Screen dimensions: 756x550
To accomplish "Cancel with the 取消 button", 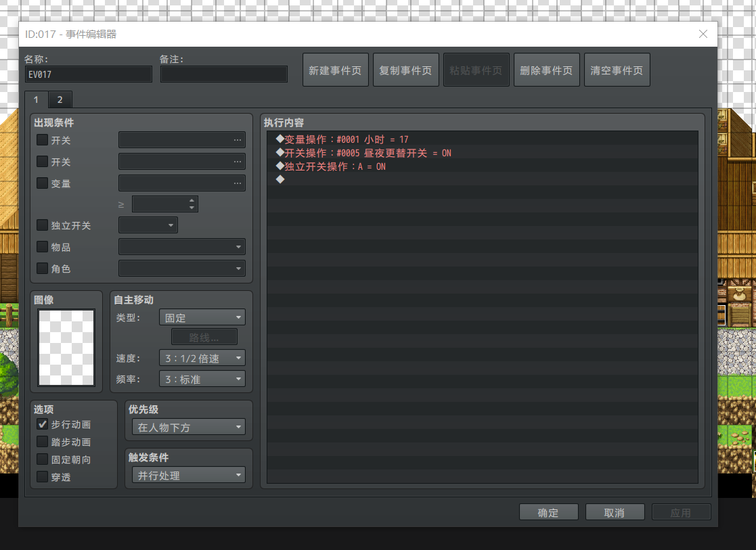I will coord(615,512).
